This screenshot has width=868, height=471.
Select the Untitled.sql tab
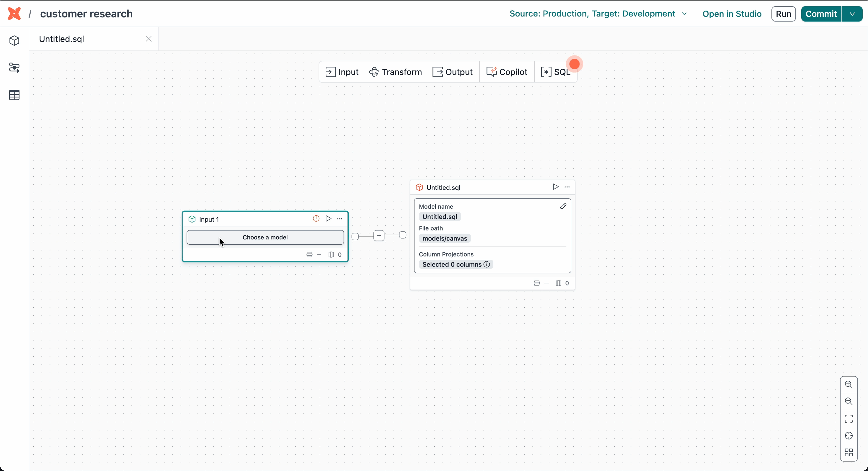pos(62,39)
